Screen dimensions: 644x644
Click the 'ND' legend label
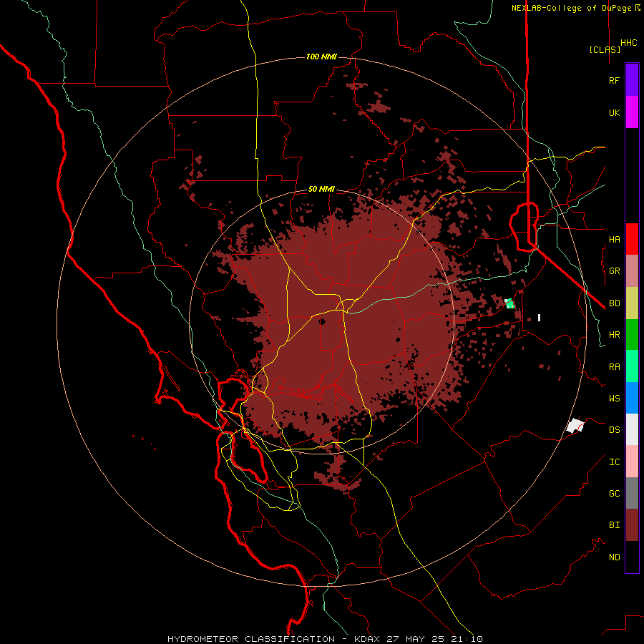(614, 557)
